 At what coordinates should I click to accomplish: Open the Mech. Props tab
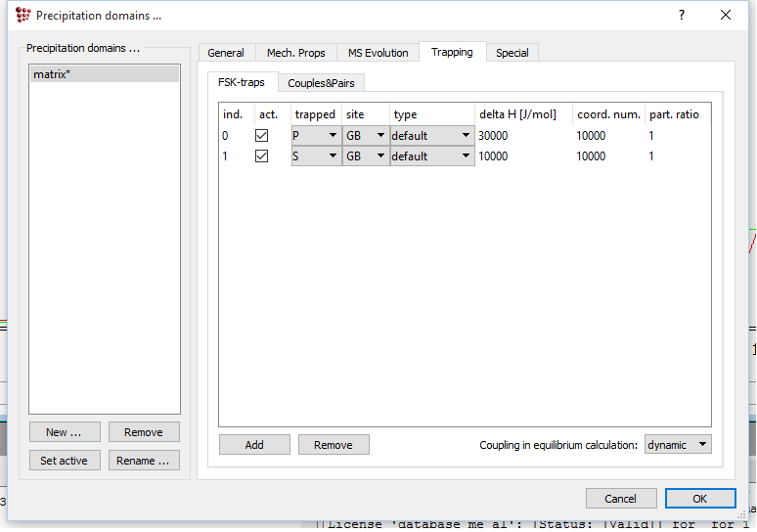point(296,53)
